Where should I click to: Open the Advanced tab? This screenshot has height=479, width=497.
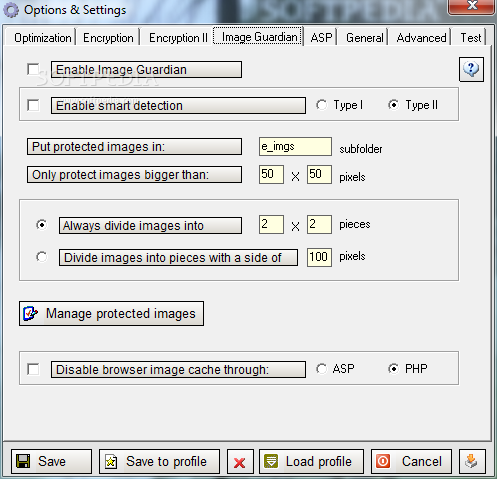point(421,38)
